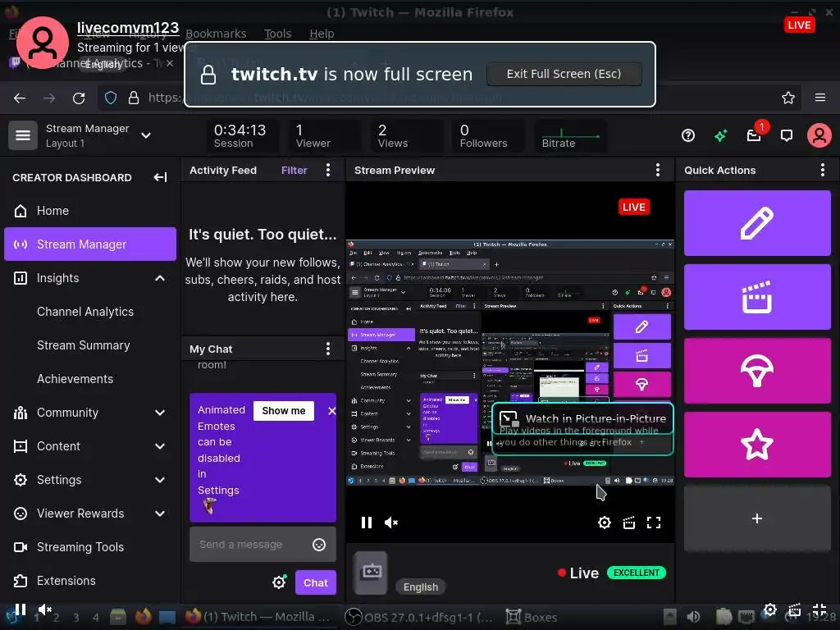Open the user profile avatar menu

(x=819, y=135)
